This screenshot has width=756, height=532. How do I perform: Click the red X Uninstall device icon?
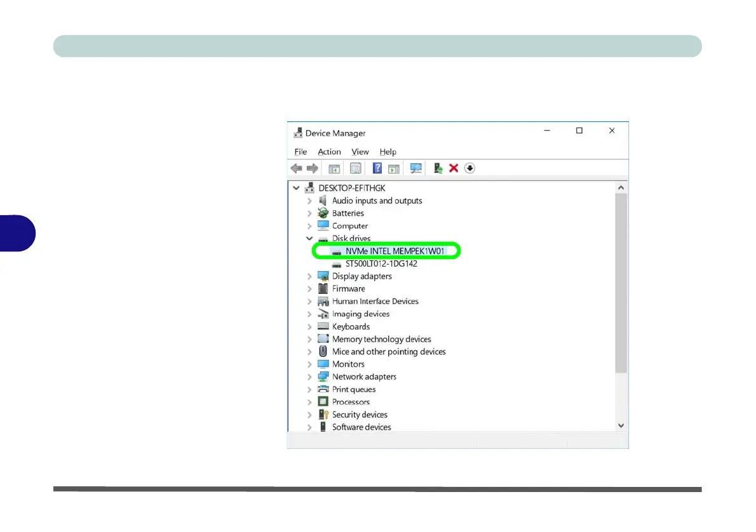click(x=453, y=168)
